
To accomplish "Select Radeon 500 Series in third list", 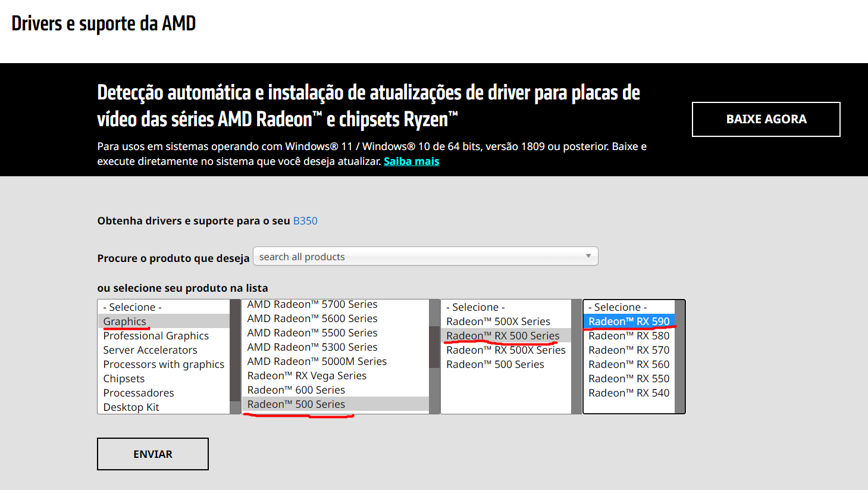I will click(506, 364).
